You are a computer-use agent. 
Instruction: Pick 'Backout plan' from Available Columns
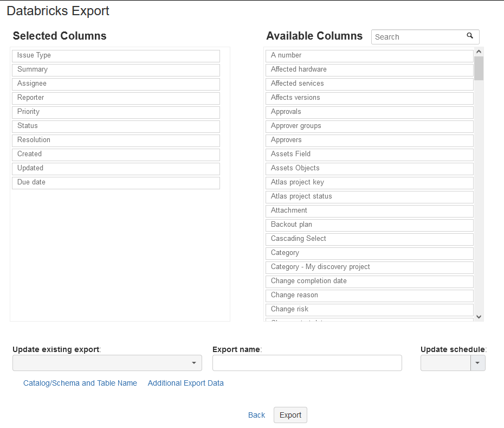[x=370, y=225]
